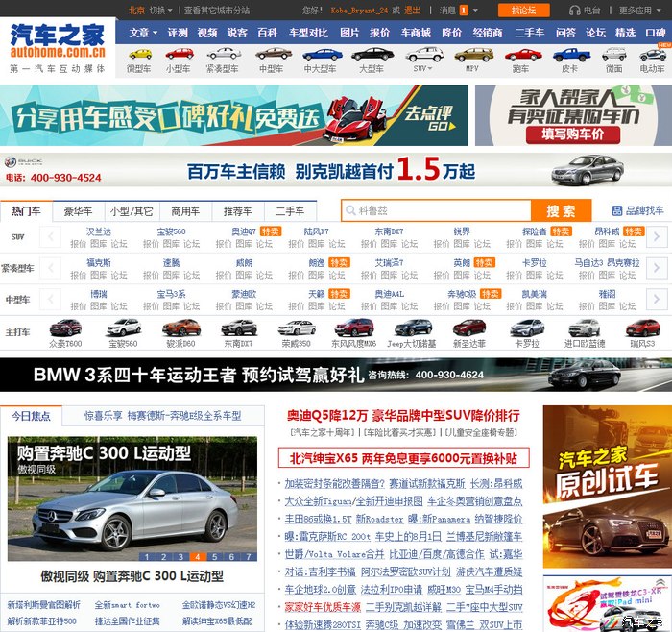Click the 退出 logout link

pos(412,11)
